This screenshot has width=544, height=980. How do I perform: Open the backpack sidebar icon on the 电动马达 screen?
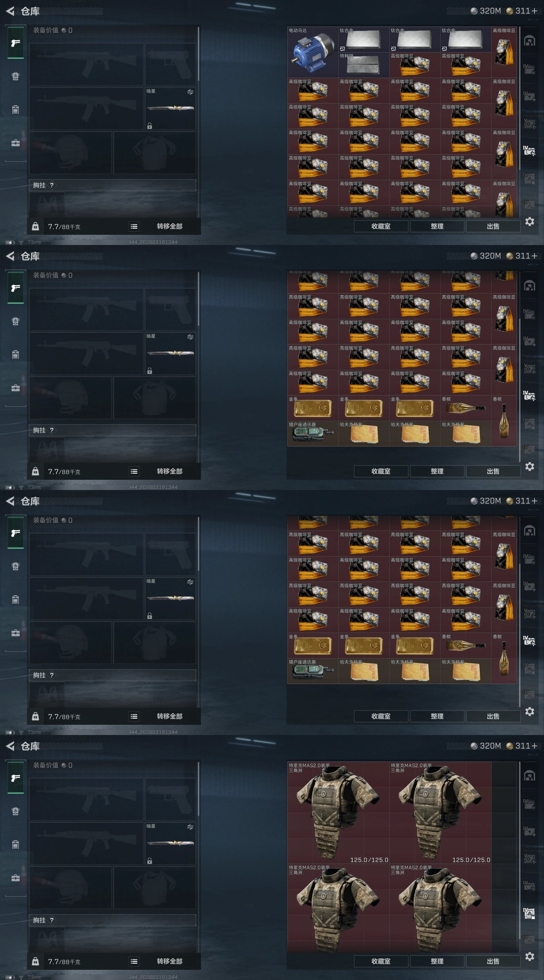pyautogui.click(x=16, y=110)
